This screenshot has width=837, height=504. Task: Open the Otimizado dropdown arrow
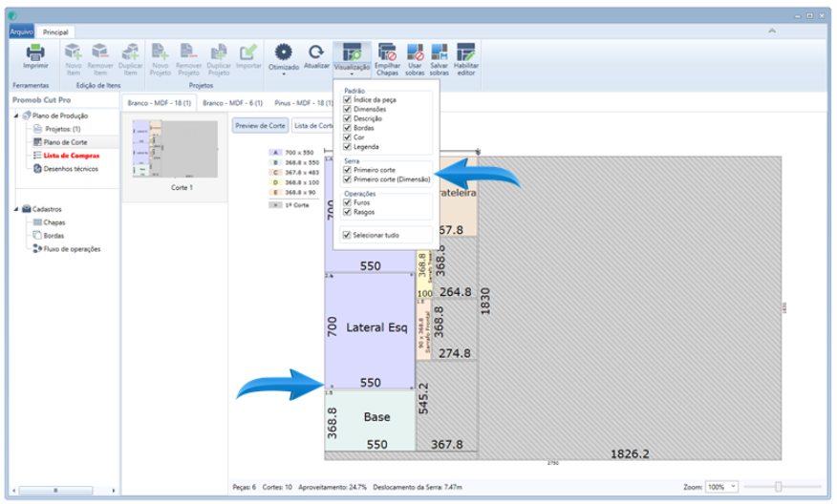[284, 74]
